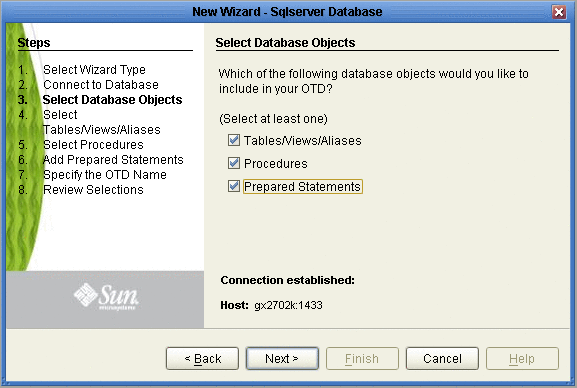This screenshot has height=388, width=577.
Task: Click the host value gx2702k:1433
Action: (x=288, y=305)
